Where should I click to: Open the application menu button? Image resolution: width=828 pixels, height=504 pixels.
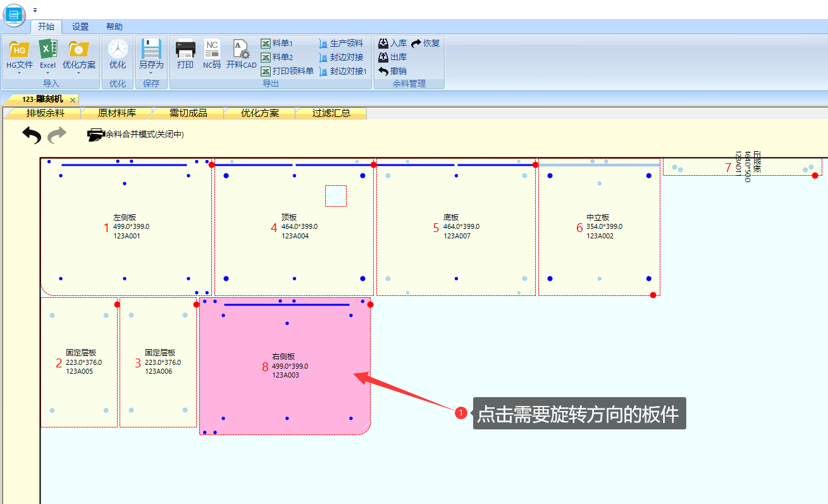click(x=14, y=15)
